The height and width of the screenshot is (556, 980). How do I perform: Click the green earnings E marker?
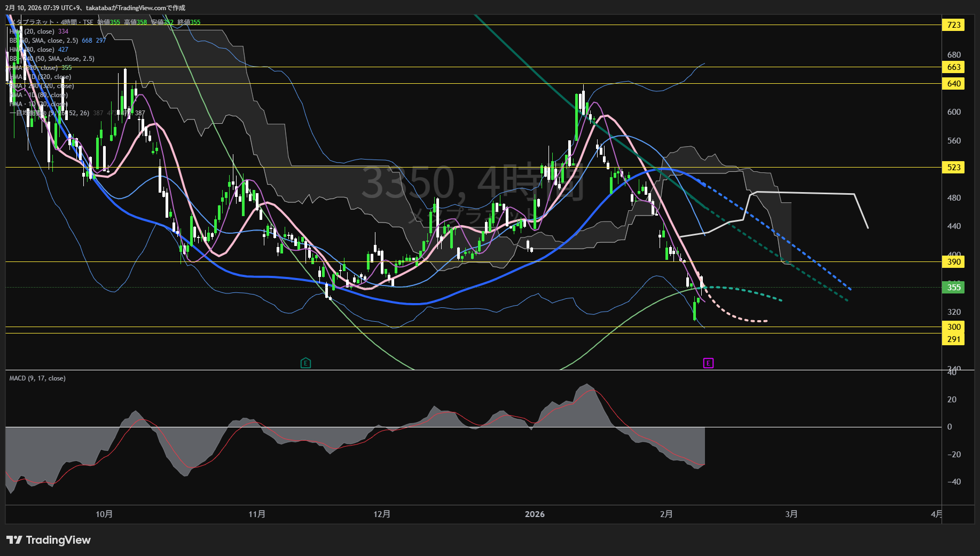tap(305, 363)
